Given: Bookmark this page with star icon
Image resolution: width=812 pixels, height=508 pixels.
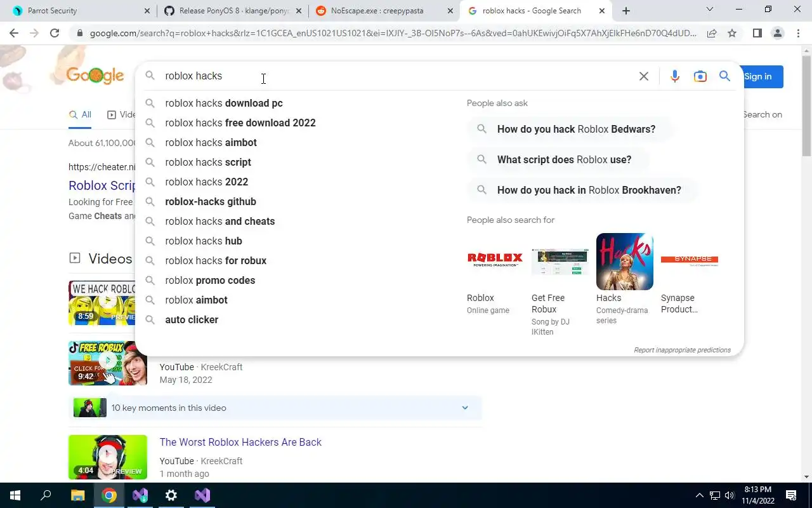Looking at the screenshot, I should pyautogui.click(x=732, y=33).
